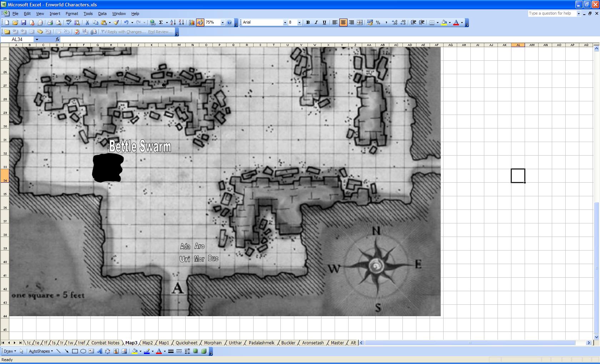This screenshot has width=600, height=364.
Task: Undo the last action
Action: pyautogui.click(x=126, y=22)
